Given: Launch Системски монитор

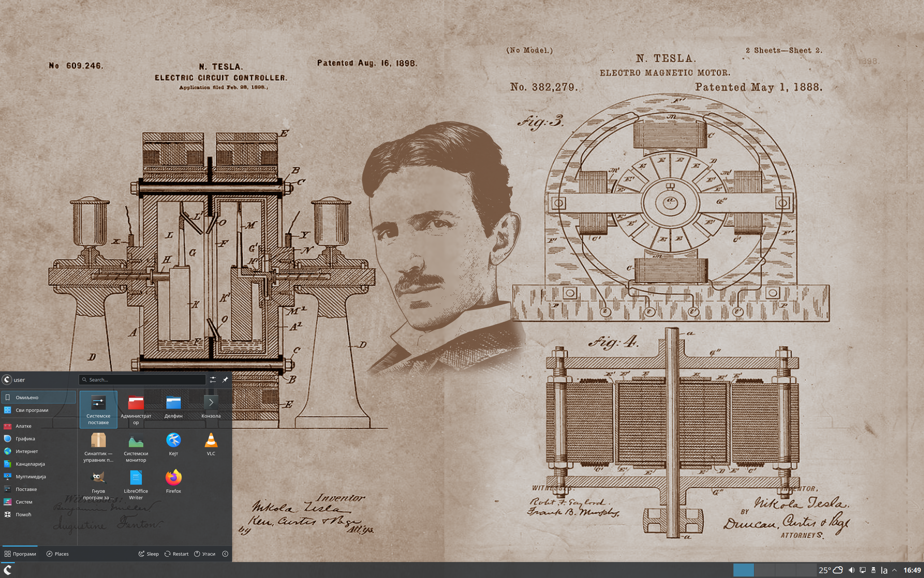Looking at the screenshot, I should (x=136, y=447).
